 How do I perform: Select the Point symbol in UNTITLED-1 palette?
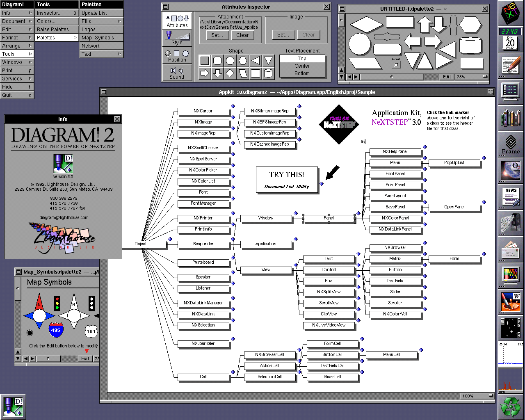[x=396, y=63]
